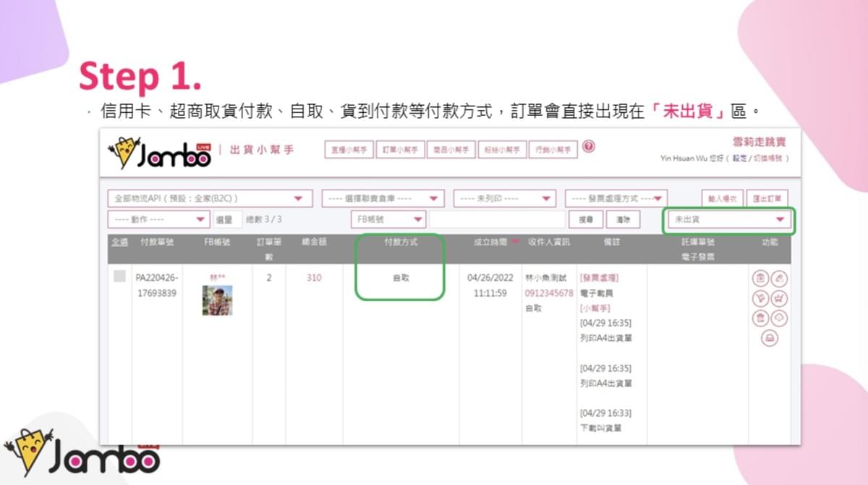Click the 雪莉走跳賣 shop name
Viewport: 868px width, 485px height.
click(759, 143)
